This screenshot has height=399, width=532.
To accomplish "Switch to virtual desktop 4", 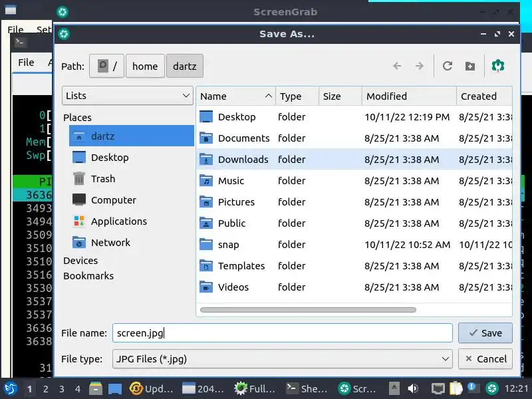I will pyautogui.click(x=77, y=389).
